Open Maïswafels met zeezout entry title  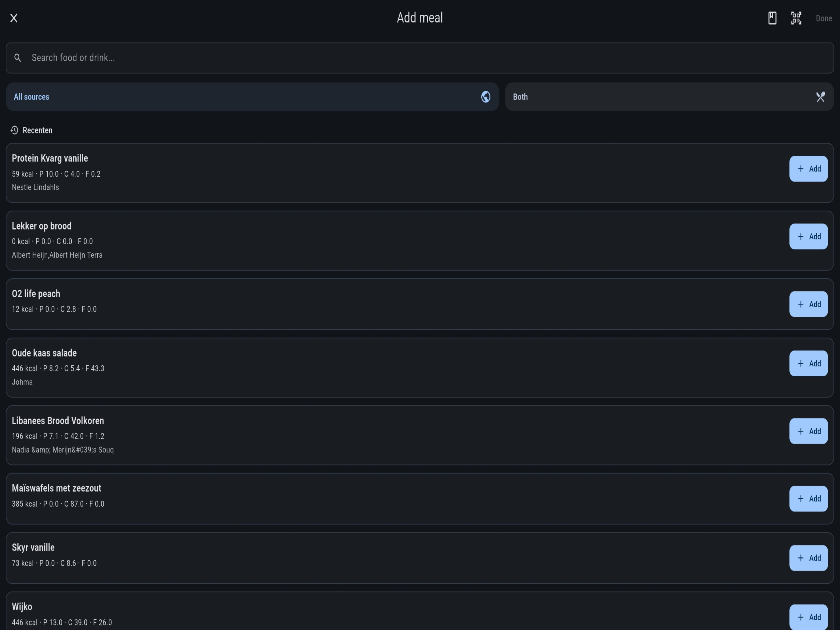[x=56, y=488]
